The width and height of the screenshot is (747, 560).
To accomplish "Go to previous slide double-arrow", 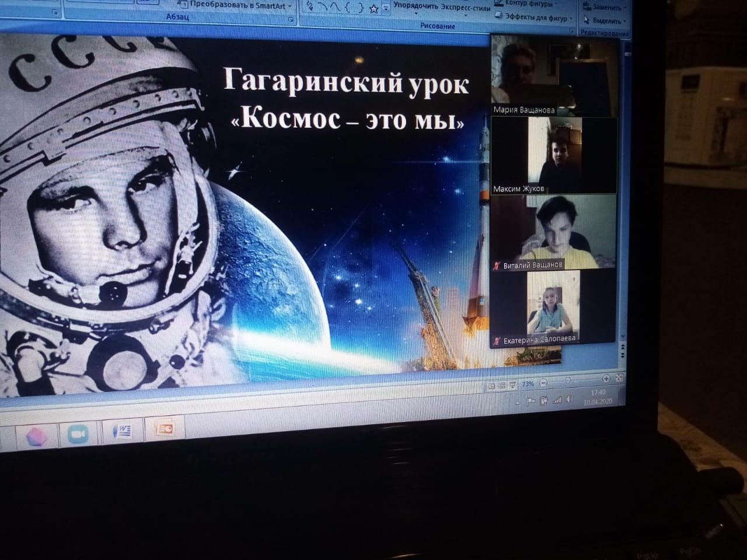I will pyautogui.click(x=623, y=348).
